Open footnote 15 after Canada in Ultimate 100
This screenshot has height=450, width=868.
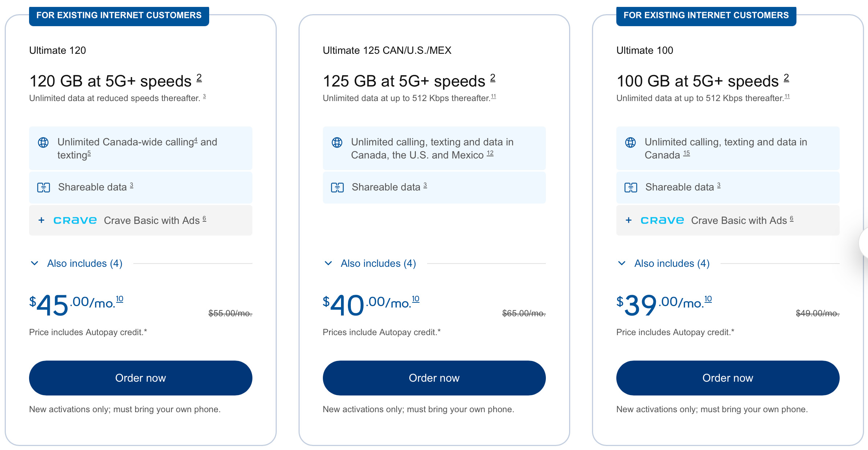[x=686, y=153]
